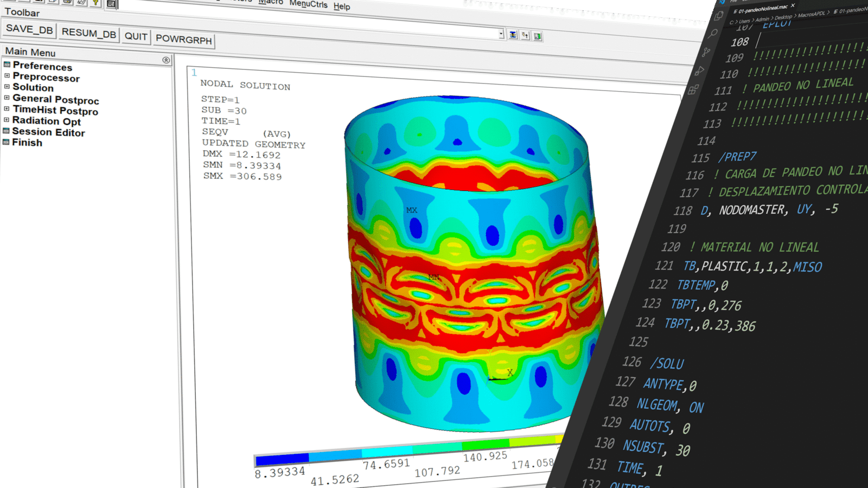Open Source Control view in VS Code
The image size is (868, 488).
click(706, 52)
